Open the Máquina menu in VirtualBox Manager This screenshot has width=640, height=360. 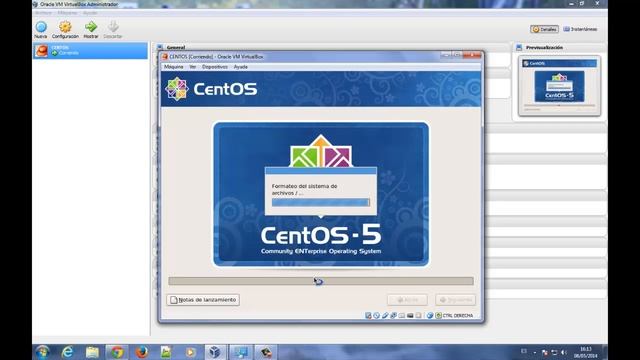coord(67,13)
